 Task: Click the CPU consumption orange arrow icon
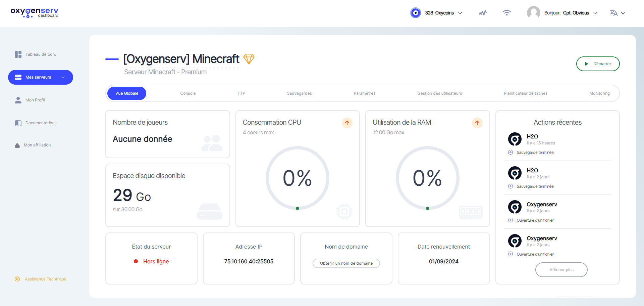pyautogui.click(x=347, y=123)
